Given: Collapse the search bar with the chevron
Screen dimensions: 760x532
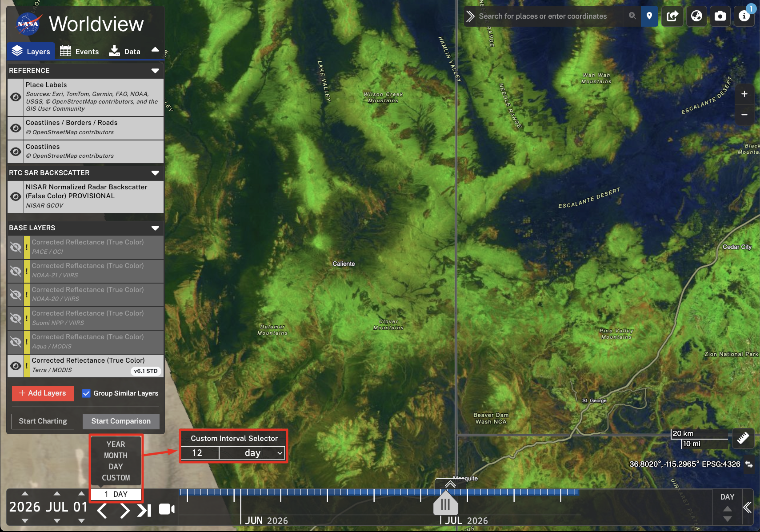Looking at the screenshot, I should tap(470, 16).
